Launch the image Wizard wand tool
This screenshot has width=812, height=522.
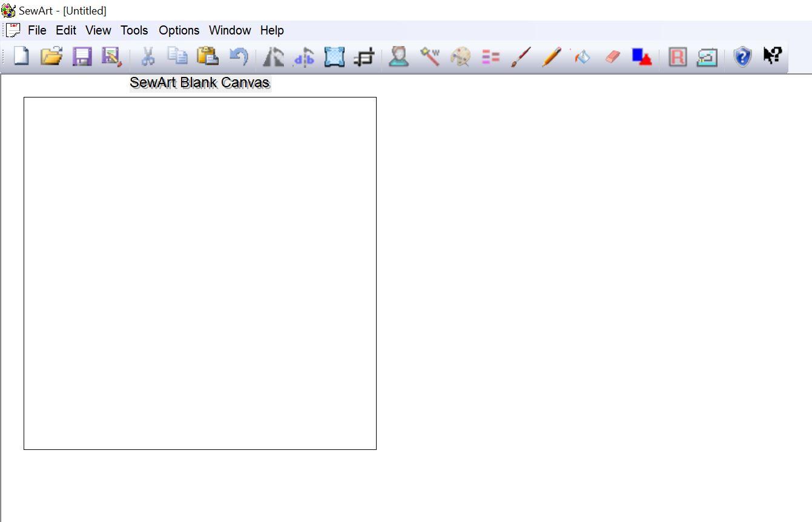431,57
